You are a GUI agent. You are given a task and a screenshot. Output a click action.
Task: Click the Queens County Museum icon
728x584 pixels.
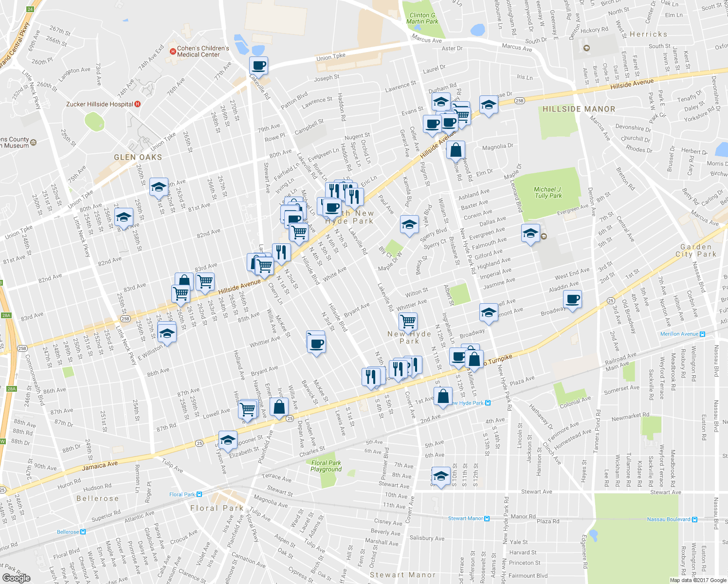33,142
